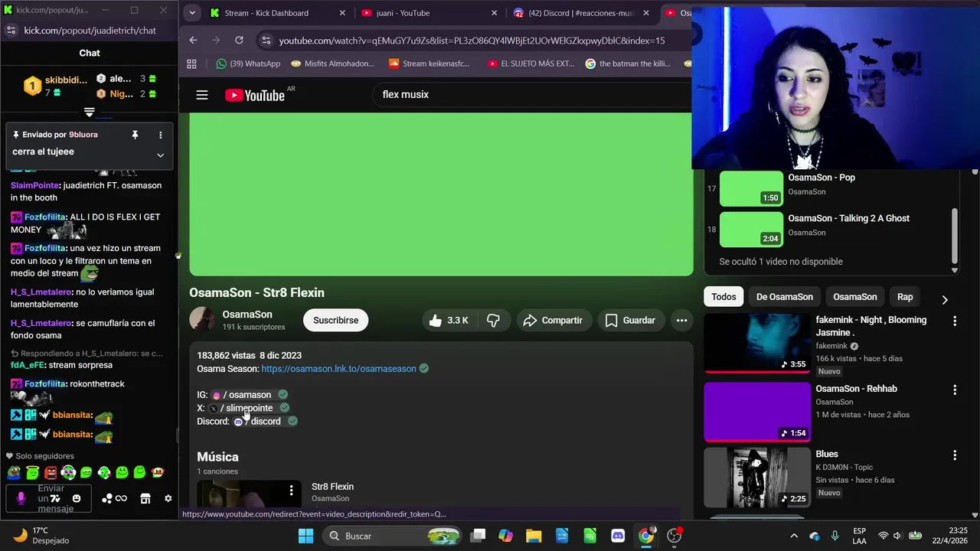Image resolution: width=980 pixels, height=551 pixels.
Task: Switch to juani - YouTube tab
Action: 430,13
